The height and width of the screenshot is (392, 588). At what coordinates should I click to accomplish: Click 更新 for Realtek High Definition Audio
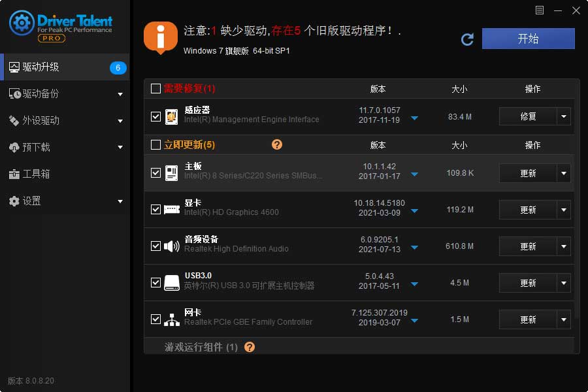click(528, 246)
